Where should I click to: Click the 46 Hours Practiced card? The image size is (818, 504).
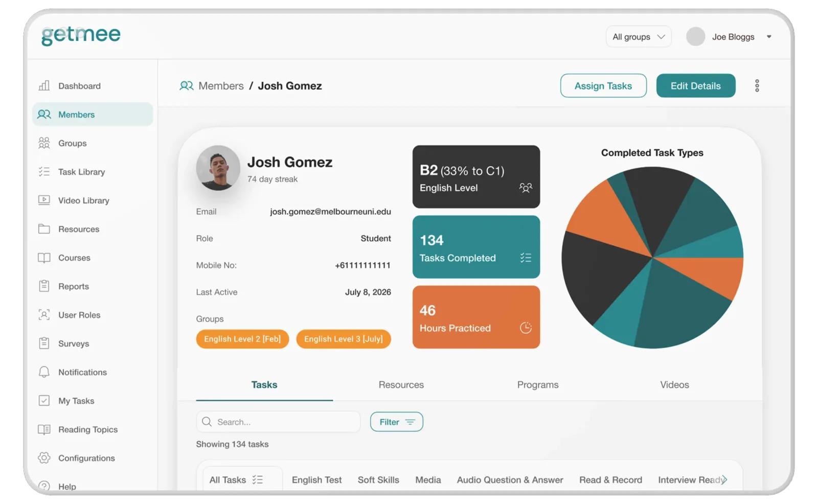[476, 317]
